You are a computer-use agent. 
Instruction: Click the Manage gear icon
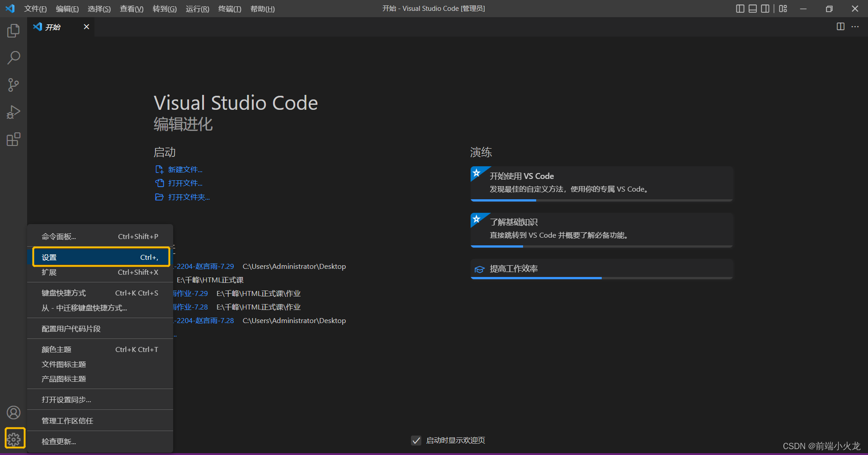point(14,439)
